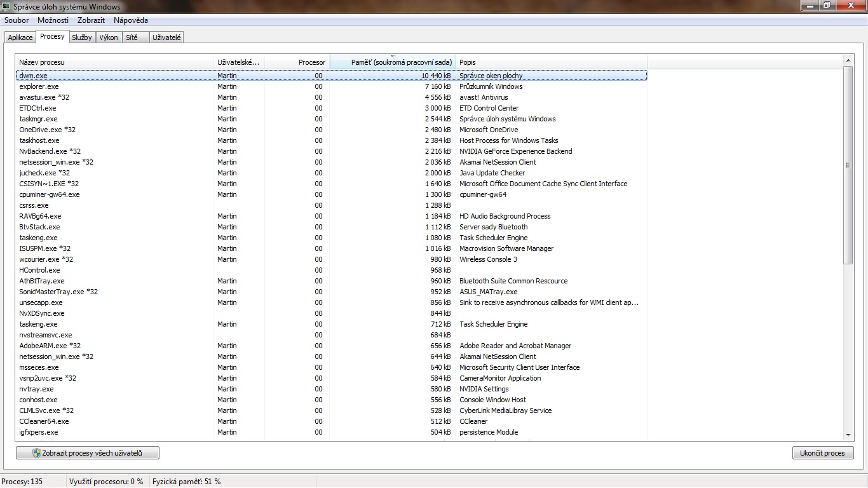
Task: Select the AthBtTray.exe process
Action: click(331, 281)
